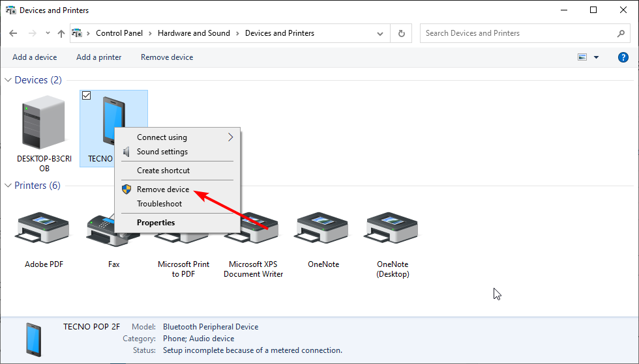The height and width of the screenshot is (364, 639).
Task: Click the address bar location icon
Action: (77, 33)
